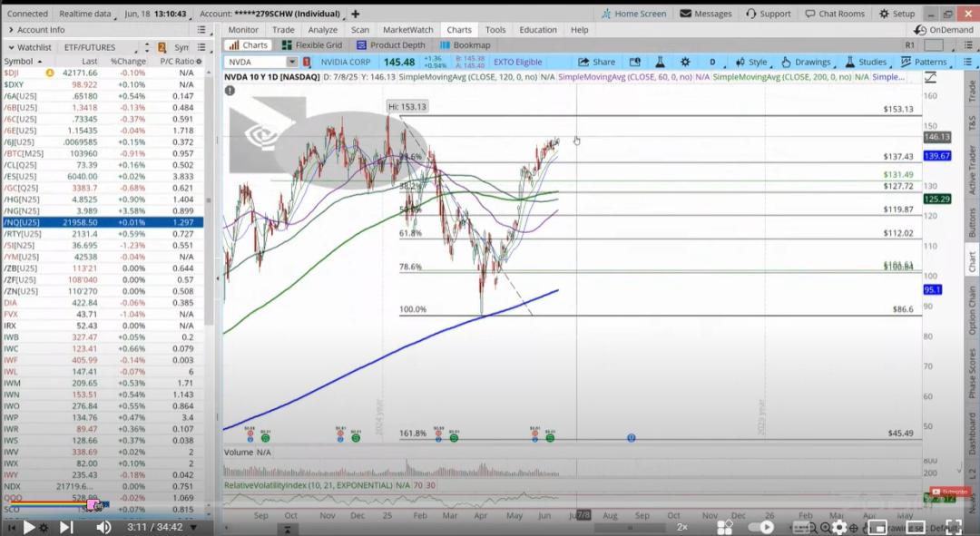Open the Education tab
The image size is (980, 536).
pyautogui.click(x=537, y=29)
